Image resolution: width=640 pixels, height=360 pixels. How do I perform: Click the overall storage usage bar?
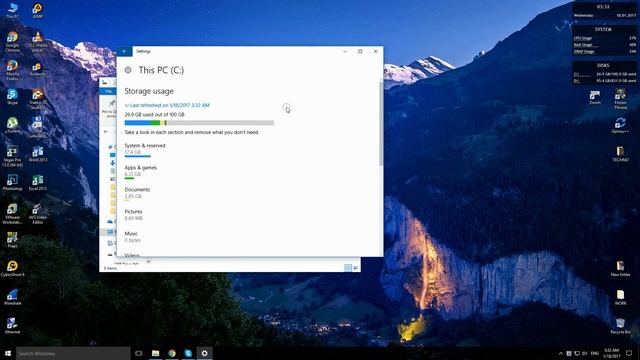point(199,123)
